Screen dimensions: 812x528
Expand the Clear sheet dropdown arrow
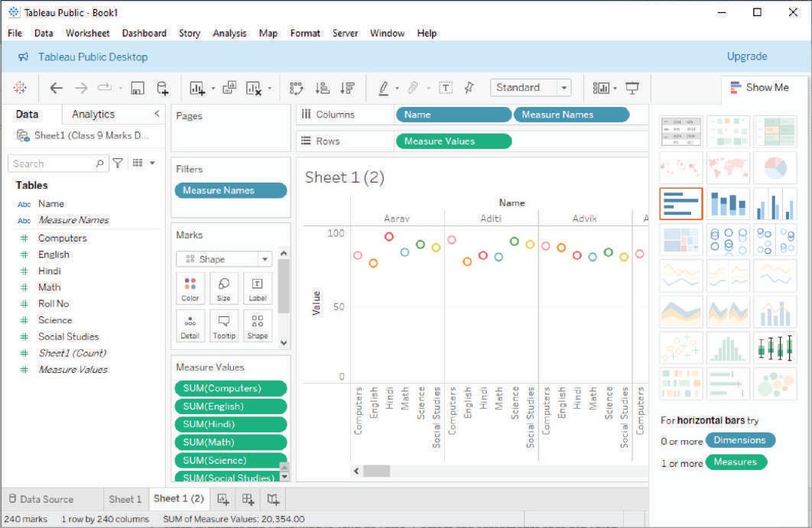pyautogui.click(x=270, y=89)
